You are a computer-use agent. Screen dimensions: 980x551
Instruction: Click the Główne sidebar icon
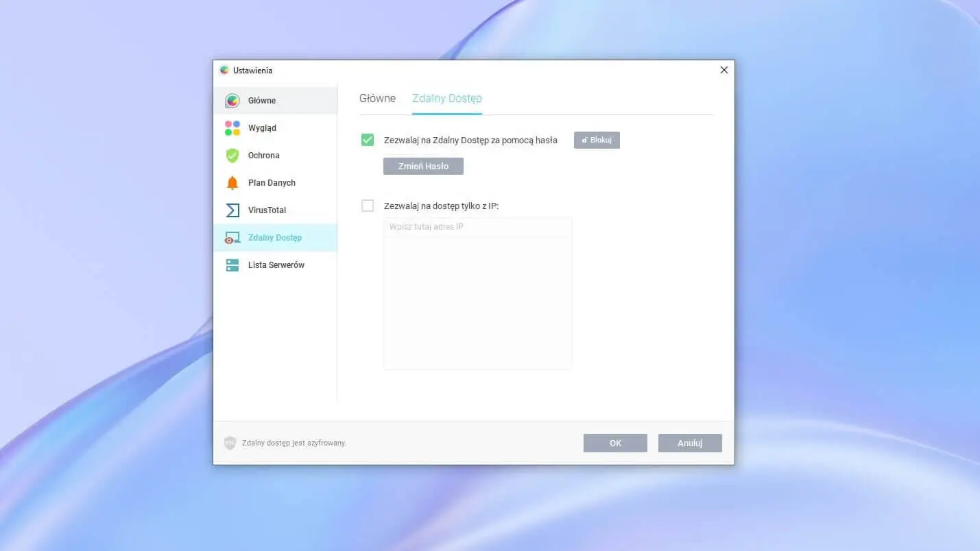click(x=232, y=101)
